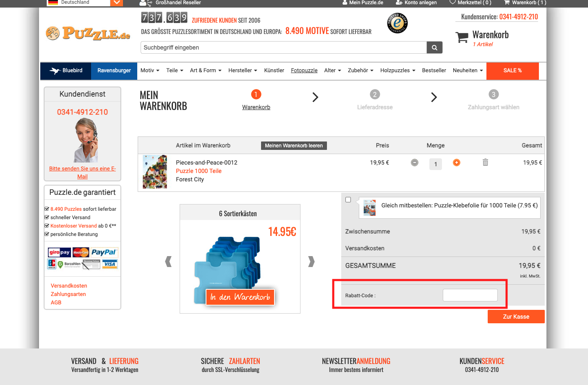Delete item with the trash can icon
This screenshot has height=385, width=588.
(485, 162)
